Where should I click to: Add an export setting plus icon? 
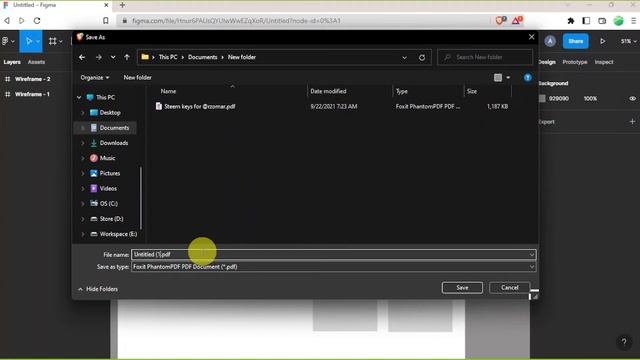[x=632, y=122]
